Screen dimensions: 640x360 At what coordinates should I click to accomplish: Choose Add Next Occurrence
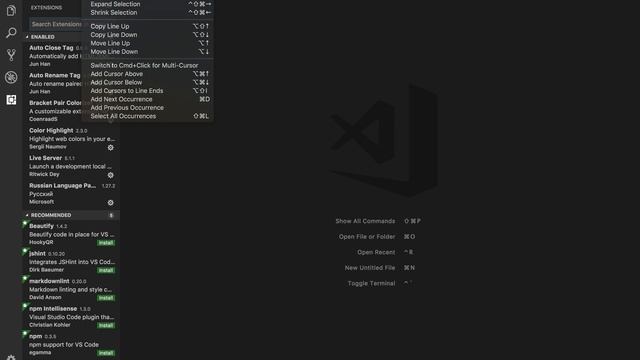click(147, 99)
